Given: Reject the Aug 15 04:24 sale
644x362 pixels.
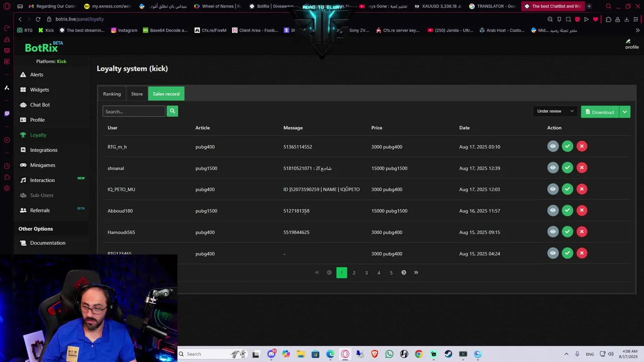Looking at the screenshot, I should click(582, 253).
